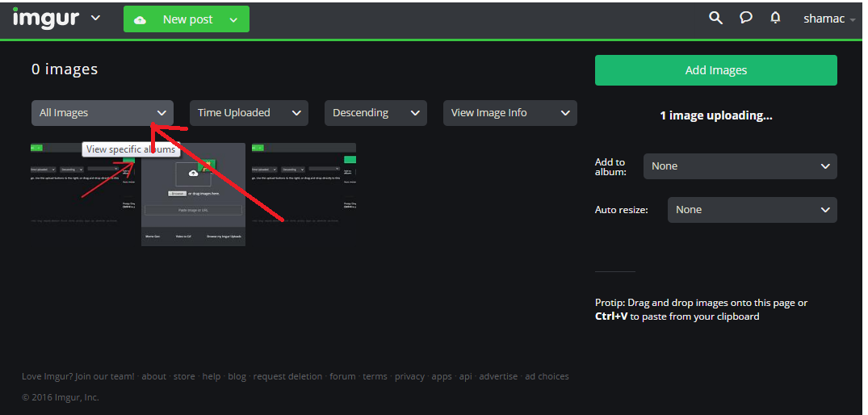This screenshot has height=415, width=868.
Task: Select an album in Add to album dropdown
Action: (740, 166)
